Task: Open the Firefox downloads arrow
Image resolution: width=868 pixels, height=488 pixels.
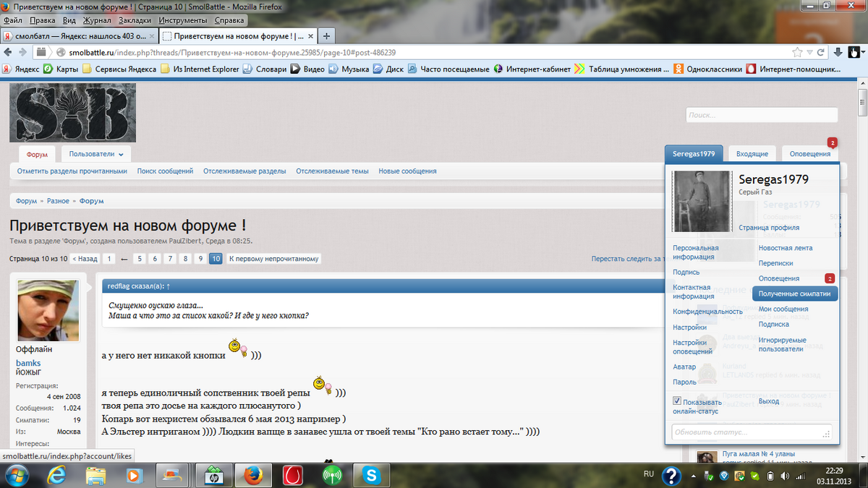Action: [838, 52]
